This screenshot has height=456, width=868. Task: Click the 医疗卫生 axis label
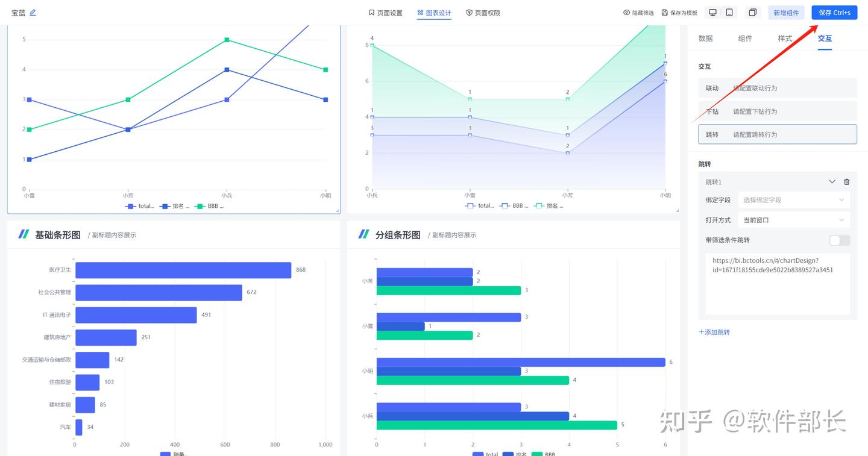[60, 270]
